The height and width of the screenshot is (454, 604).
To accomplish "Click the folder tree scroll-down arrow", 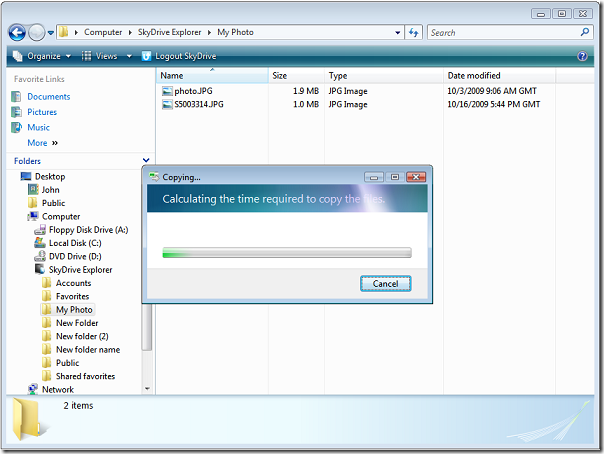I will coord(147,389).
